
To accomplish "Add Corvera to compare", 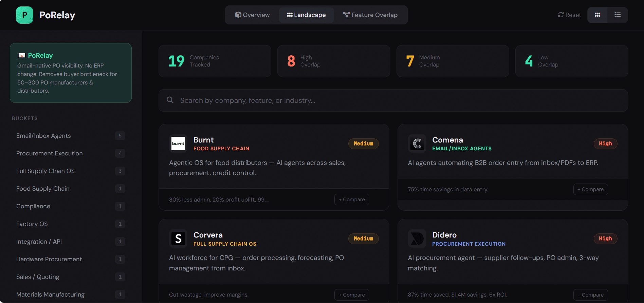I will tap(352, 295).
